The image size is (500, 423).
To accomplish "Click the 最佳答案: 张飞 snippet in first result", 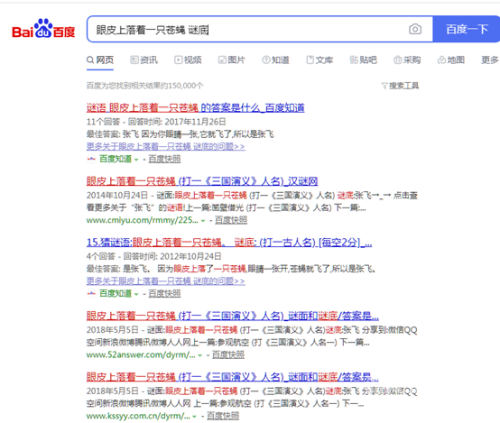I will (180, 134).
